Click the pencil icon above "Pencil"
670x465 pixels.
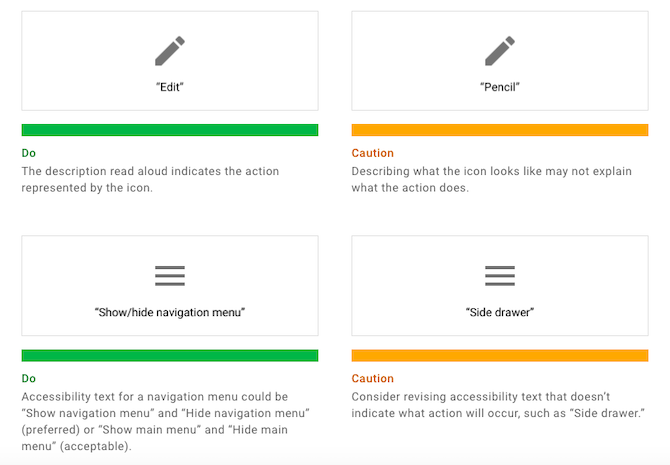click(x=500, y=51)
